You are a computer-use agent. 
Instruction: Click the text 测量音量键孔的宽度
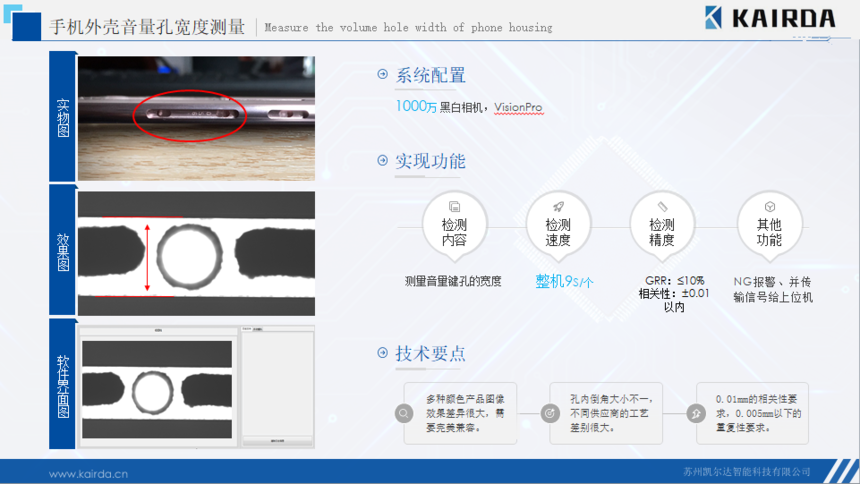point(453,281)
